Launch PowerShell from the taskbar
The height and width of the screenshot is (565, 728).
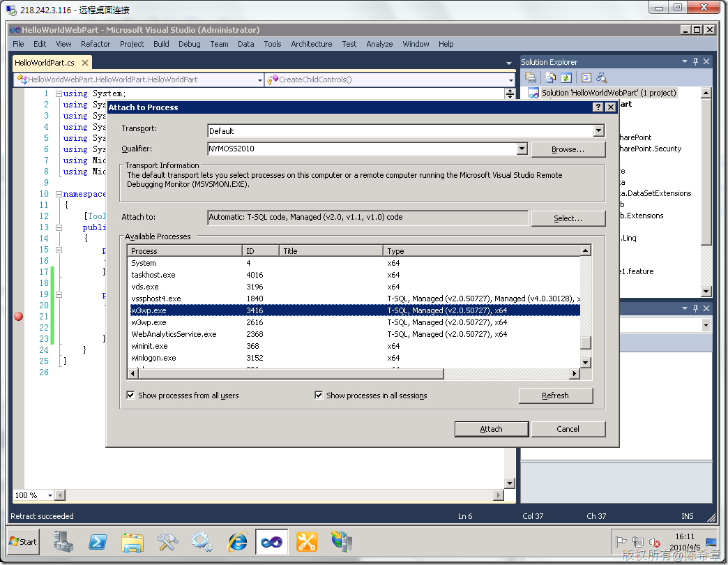coord(98,541)
